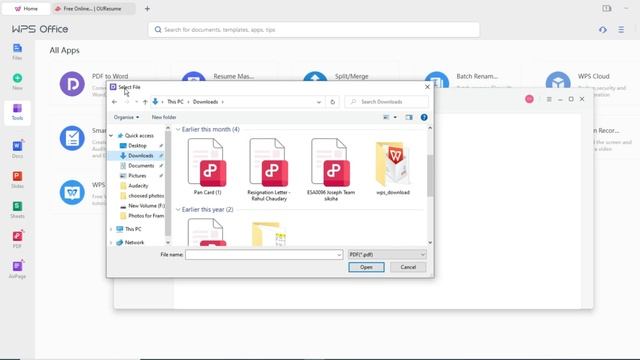Viewport: 640px width, 360px height.
Task: Click the Open button
Action: click(x=366, y=267)
